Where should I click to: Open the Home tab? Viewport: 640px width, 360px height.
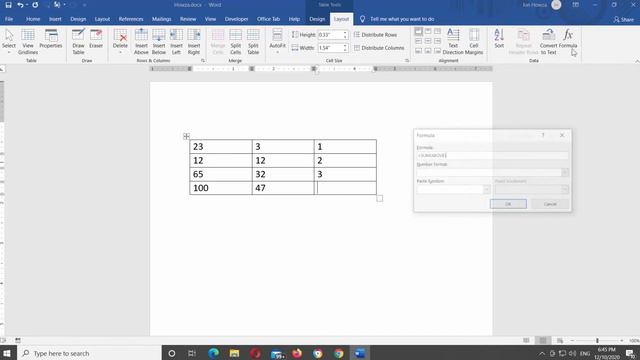33,19
